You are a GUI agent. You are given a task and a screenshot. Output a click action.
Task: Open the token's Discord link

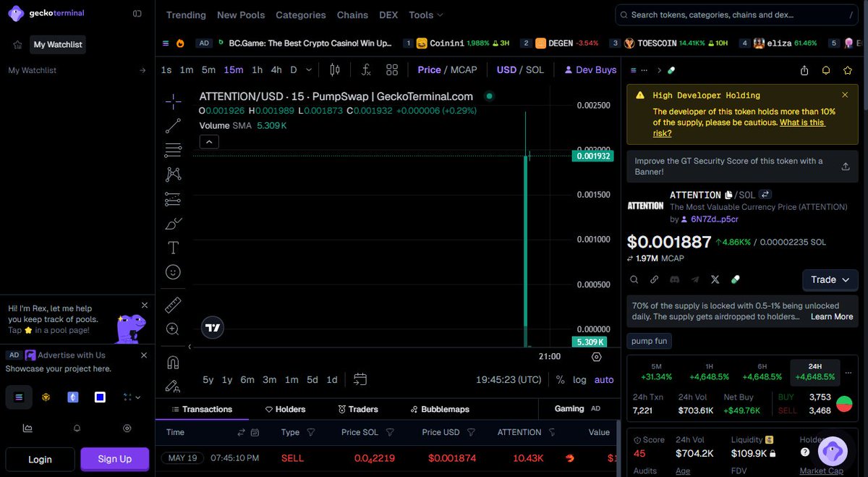click(674, 279)
